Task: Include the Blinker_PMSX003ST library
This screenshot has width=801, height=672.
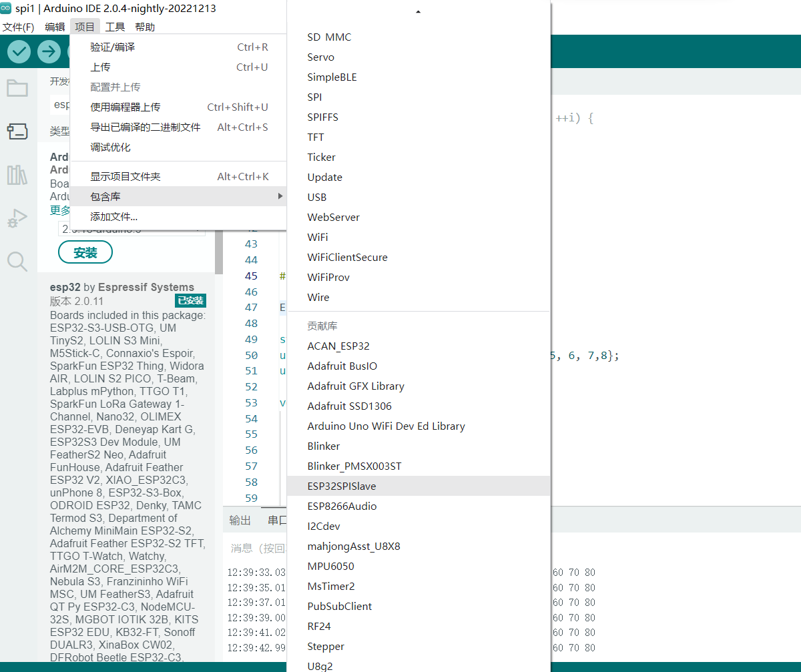Action: pyautogui.click(x=419, y=466)
